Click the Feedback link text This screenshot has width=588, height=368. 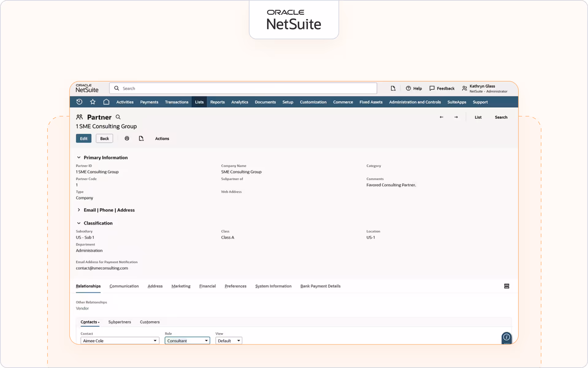[x=446, y=88]
